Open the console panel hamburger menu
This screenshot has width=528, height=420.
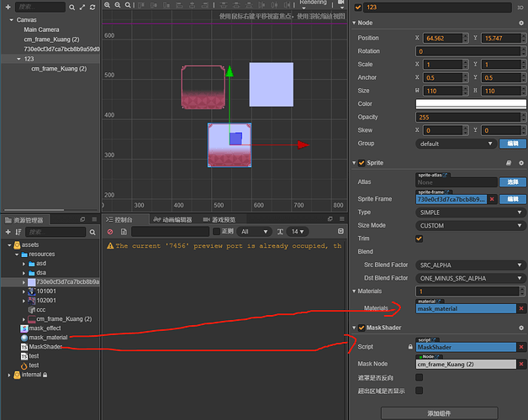342,218
